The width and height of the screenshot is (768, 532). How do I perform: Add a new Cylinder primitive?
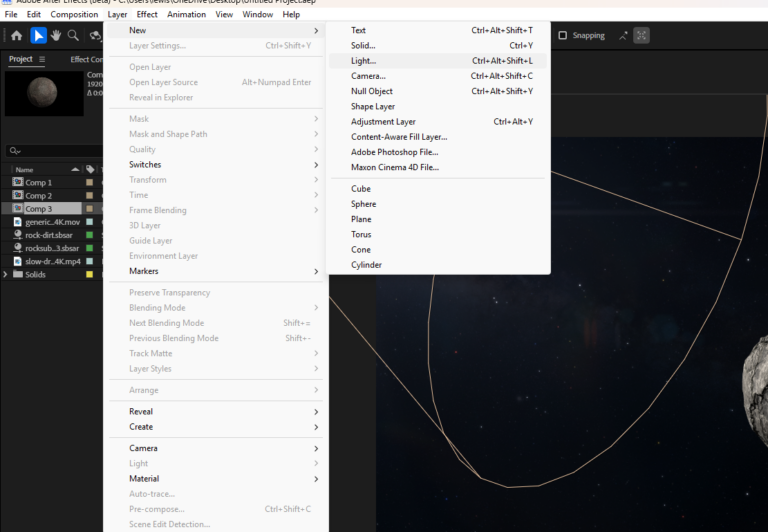pyautogui.click(x=438, y=265)
